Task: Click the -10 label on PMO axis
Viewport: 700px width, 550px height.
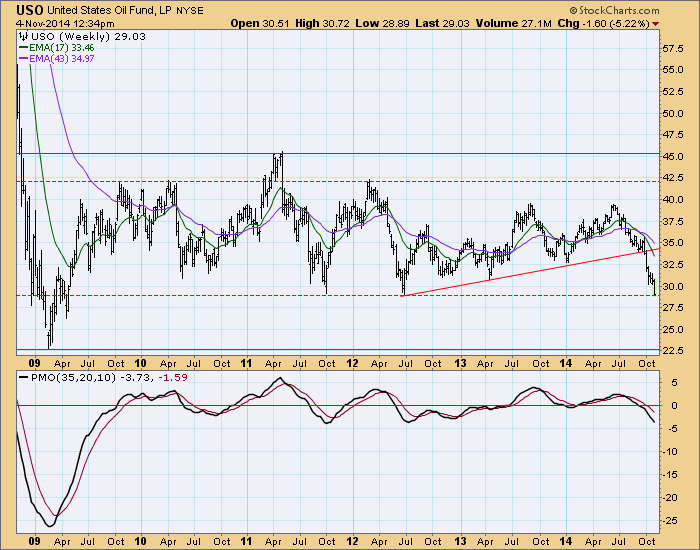Action: tap(670, 452)
